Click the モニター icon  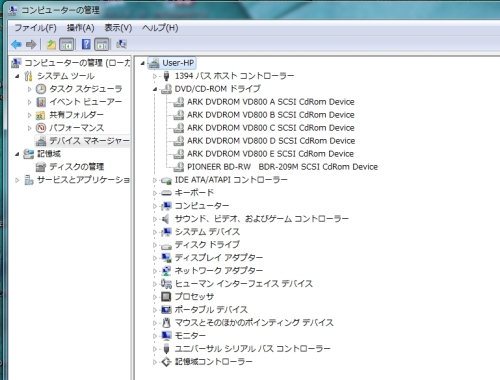click(166, 336)
